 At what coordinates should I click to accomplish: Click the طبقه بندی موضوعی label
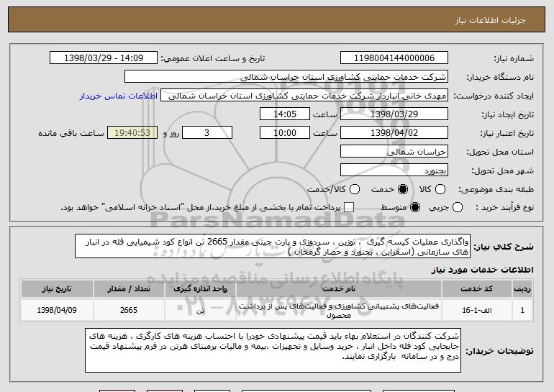[x=496, y=190]
